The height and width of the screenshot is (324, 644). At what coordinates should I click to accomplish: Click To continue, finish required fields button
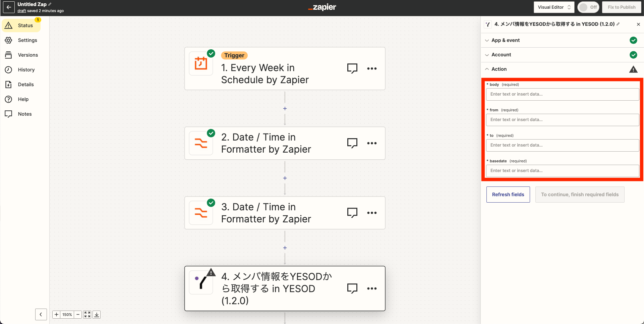[x=580, y=195]
